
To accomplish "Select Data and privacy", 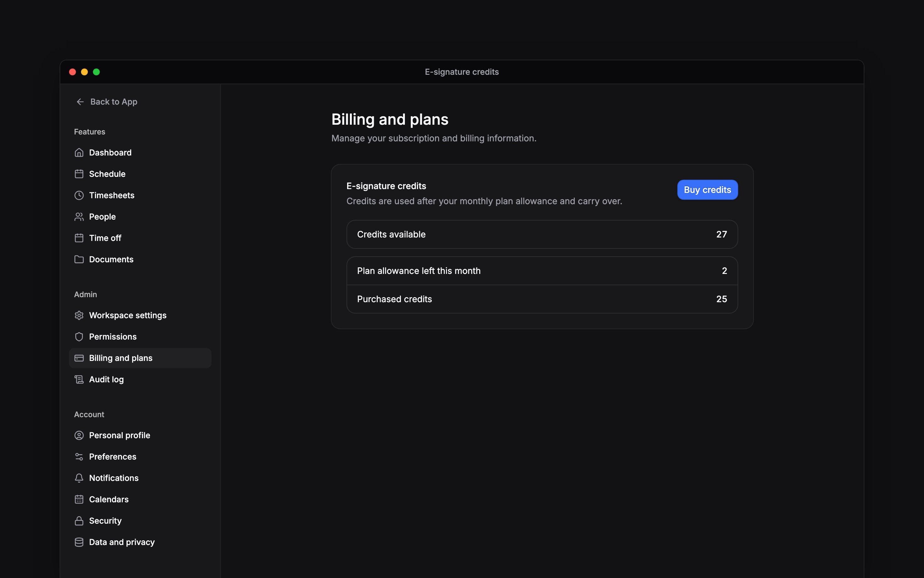I will coord(140,543).
